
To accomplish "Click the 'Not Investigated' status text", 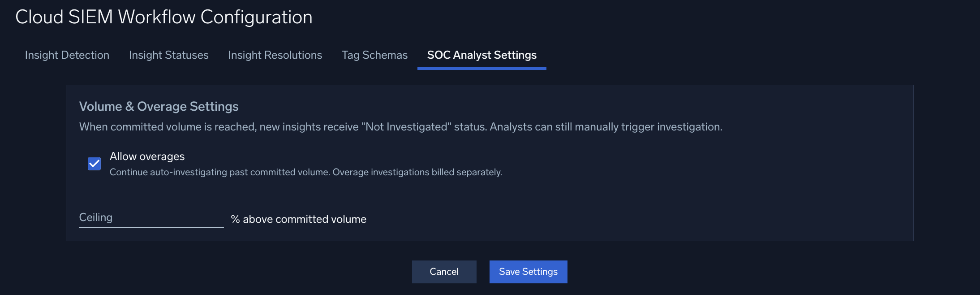I will [x=406, y=127].
